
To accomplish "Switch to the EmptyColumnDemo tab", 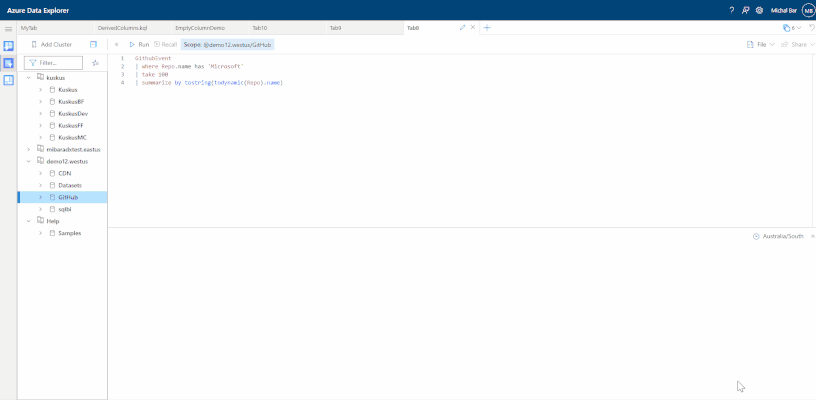I will click(x=209, y=28).
